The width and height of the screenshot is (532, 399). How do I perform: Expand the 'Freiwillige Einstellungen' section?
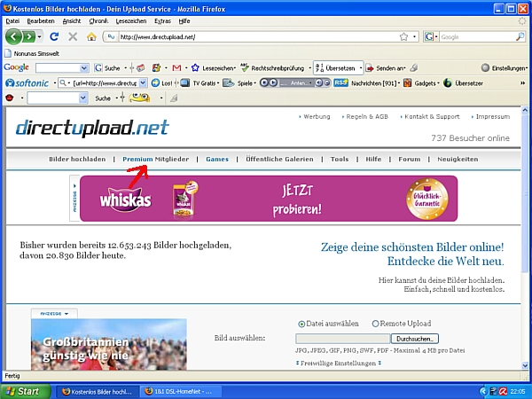[x=332, y=362]
